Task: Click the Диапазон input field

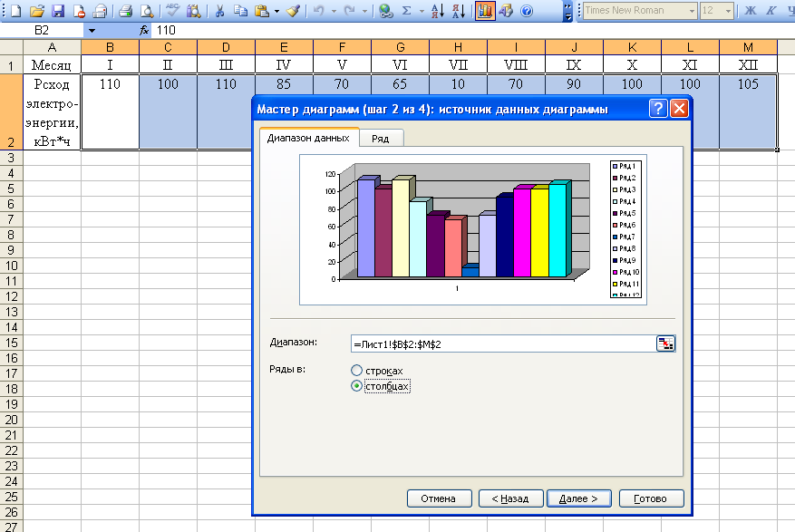Action: tap(503, 344)
